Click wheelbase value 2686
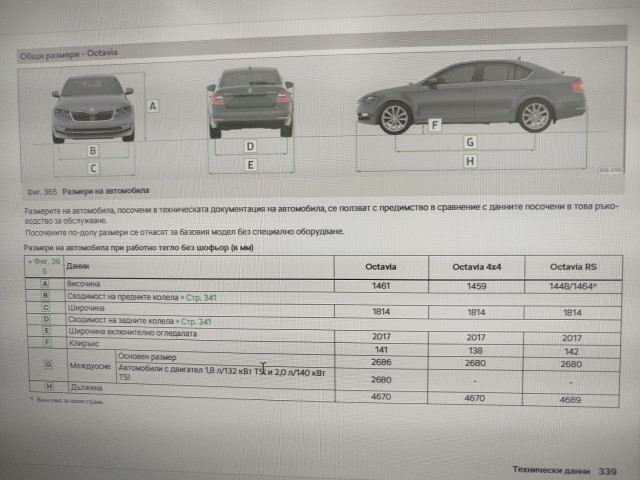This screenshot has width=640, height=480. [381, 362]
